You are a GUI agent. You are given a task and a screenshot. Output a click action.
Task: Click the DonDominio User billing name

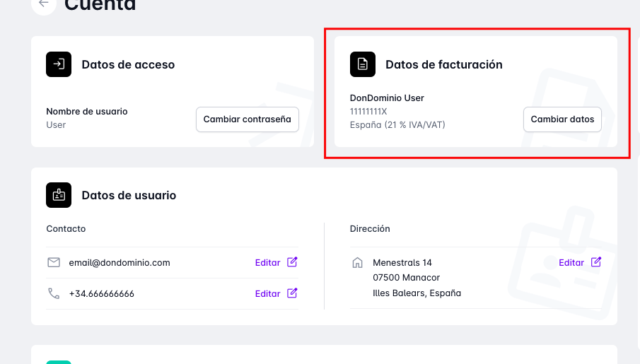pos(387,98)
